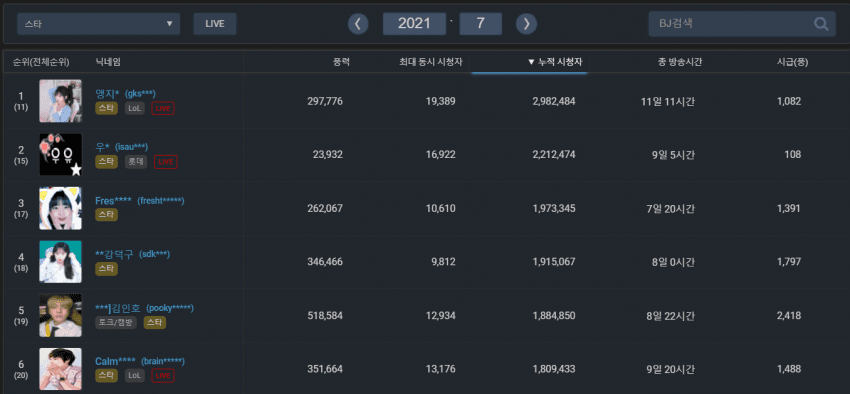
Task: Select cumulative viewers 2,982,484
Action: click(554, 101)
